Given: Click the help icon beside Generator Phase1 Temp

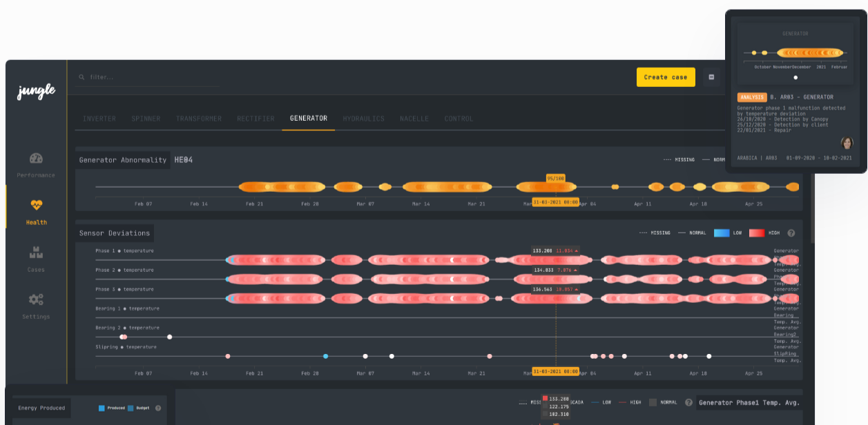Looking at the screenshot, I should pyautogui.click(x=688, y=402).
